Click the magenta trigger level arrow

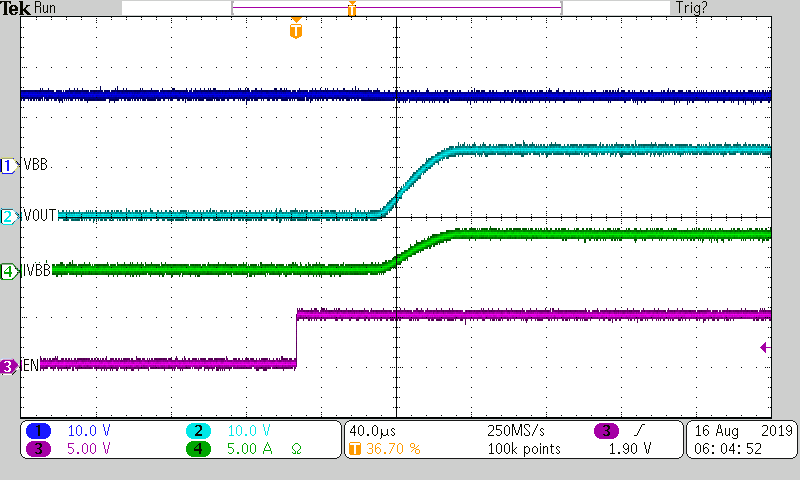pyautogui.click(x=764, y=347)
